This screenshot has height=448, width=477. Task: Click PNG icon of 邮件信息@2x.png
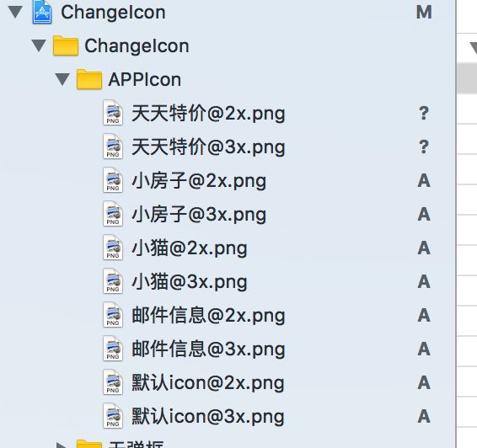113,315
